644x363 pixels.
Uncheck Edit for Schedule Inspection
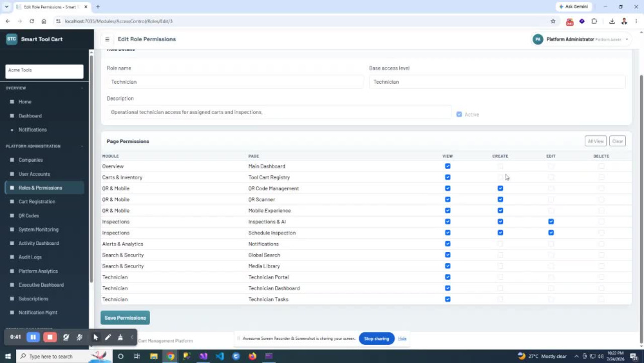coord(551,233)
